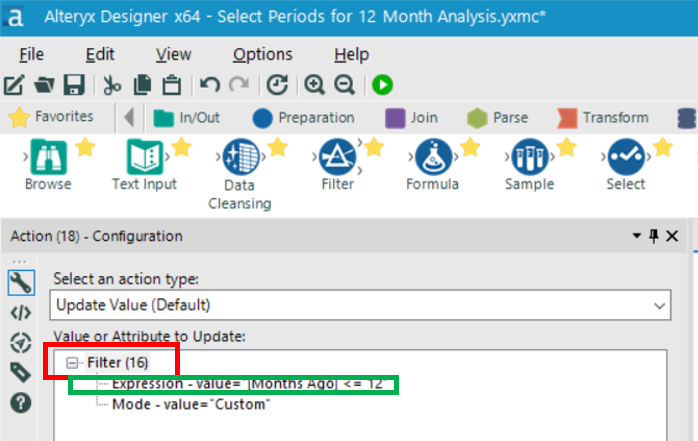Select the Mode value="Custom" entry
The height and width of the screenshot is (441, 698).
coord(191,404)
